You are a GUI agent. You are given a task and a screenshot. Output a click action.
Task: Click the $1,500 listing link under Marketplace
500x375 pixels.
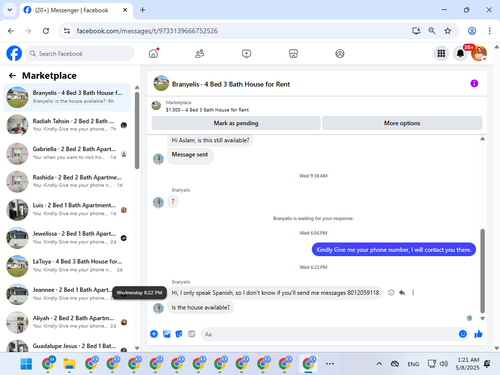(207, 110)
